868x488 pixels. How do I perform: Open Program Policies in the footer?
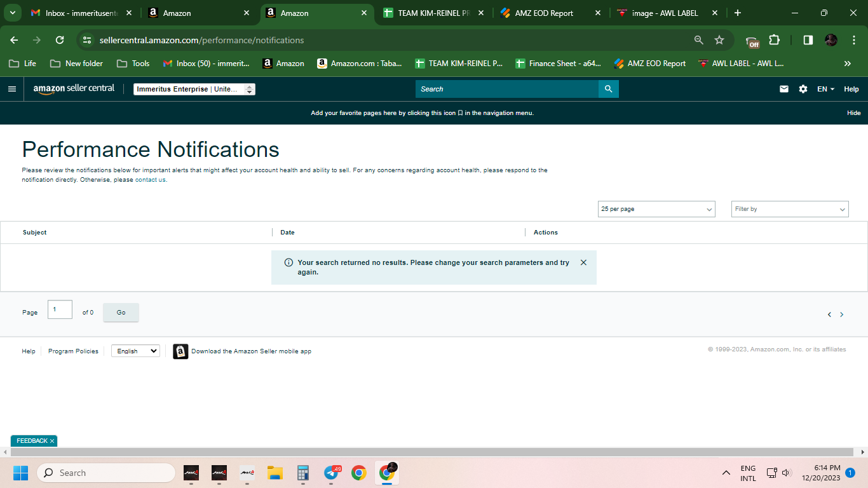click(73, 351)
